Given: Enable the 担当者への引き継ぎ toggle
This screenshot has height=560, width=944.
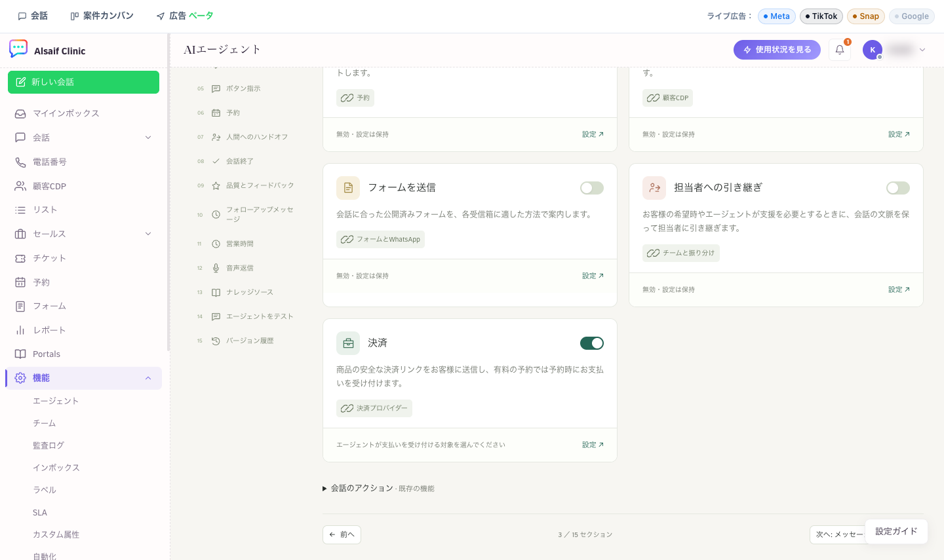Looking at the screenshot, I should [x=898, y=188].
